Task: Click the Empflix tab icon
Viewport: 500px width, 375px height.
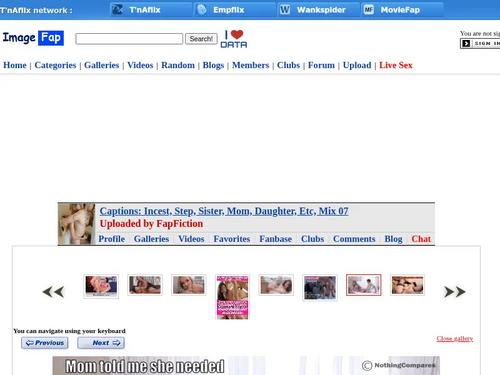Action: (202, 10)
